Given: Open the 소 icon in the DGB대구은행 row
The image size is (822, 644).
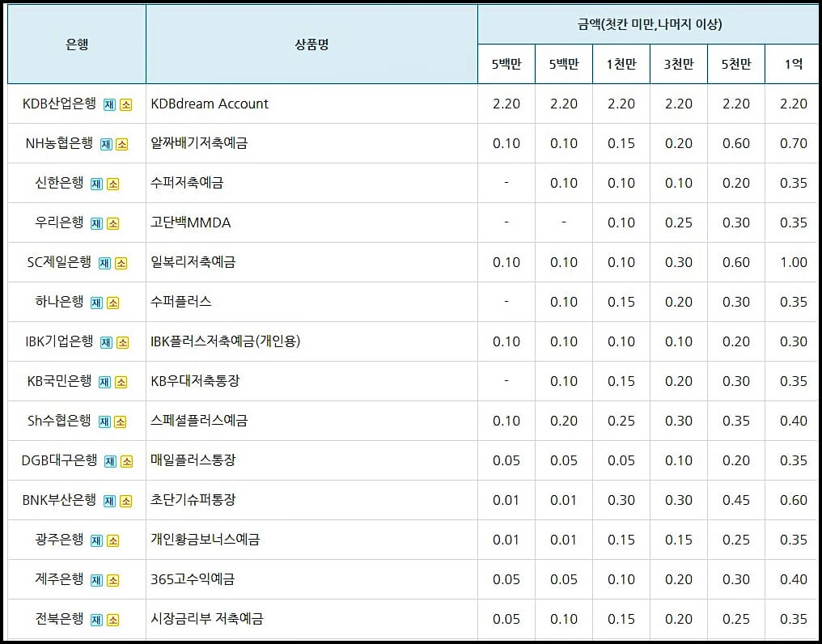Looking at the screenshot, I should tap(127, 461).
